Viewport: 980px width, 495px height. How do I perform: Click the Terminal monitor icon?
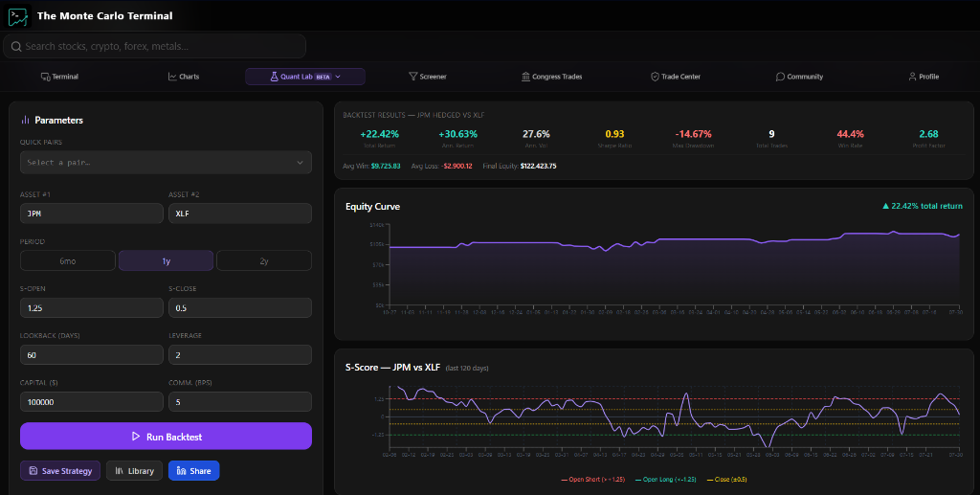[46, 77]
